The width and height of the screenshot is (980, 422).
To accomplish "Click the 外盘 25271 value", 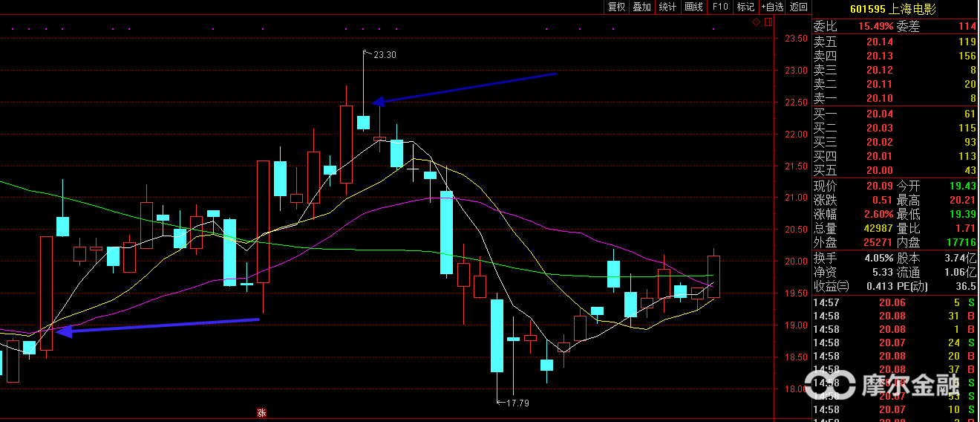I will pos(878,242).
